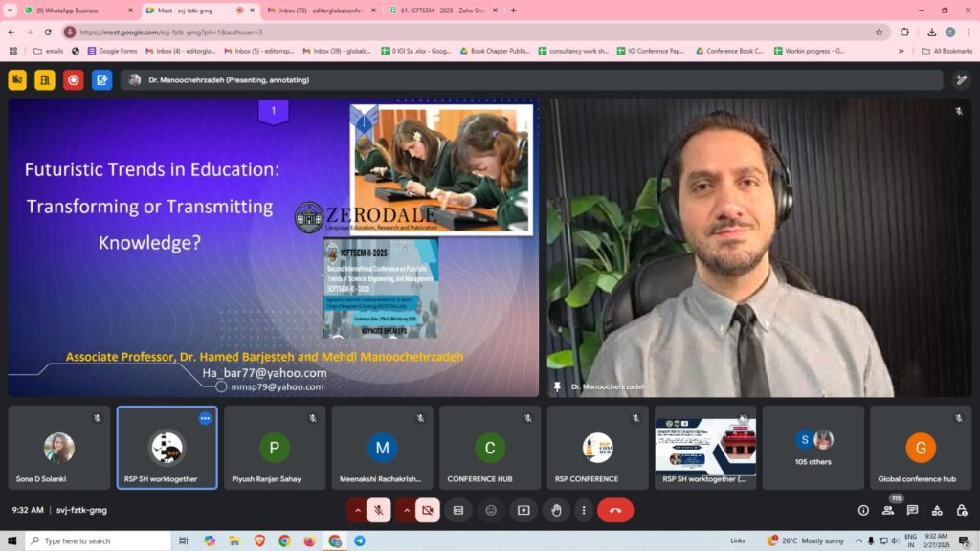The image size is (980, 551).
Task: Expand video settings chevron beside camera
Action: click(406, 510)
